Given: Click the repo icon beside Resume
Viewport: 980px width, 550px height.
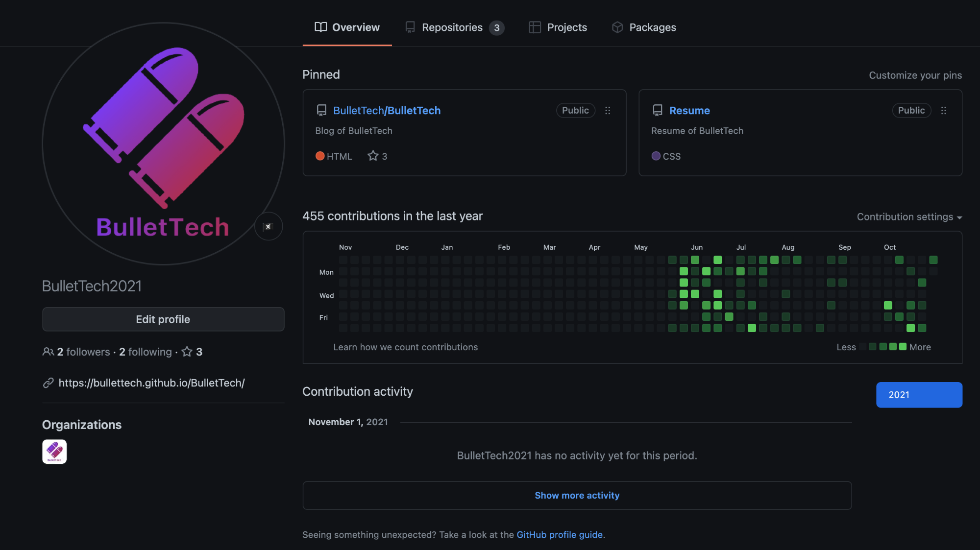Looking at the screenshot, I should [x=658, y=111].
